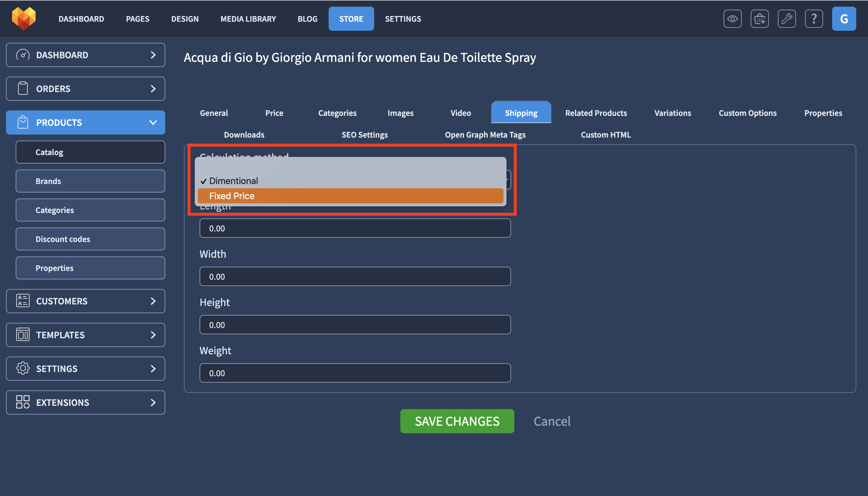Click the Orders clipboard icon
The height and width of the screenshot is (496, 868).
point(23,89)
